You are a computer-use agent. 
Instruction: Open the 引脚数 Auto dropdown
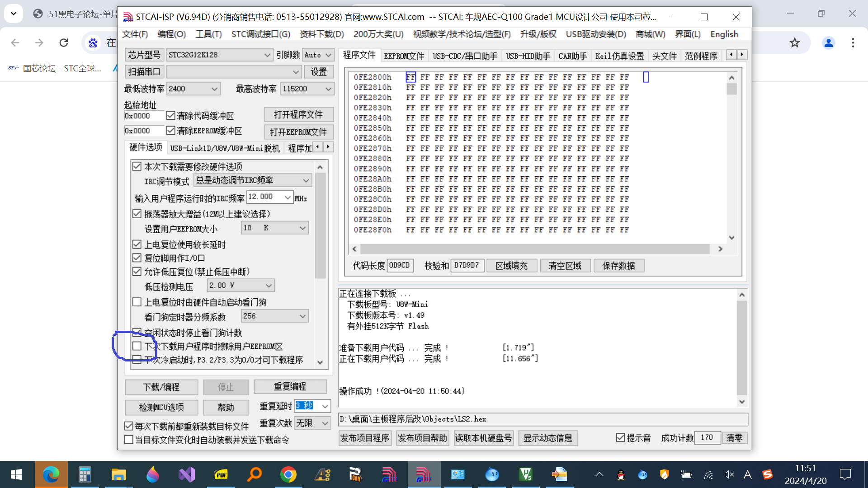tap(318, 55)
